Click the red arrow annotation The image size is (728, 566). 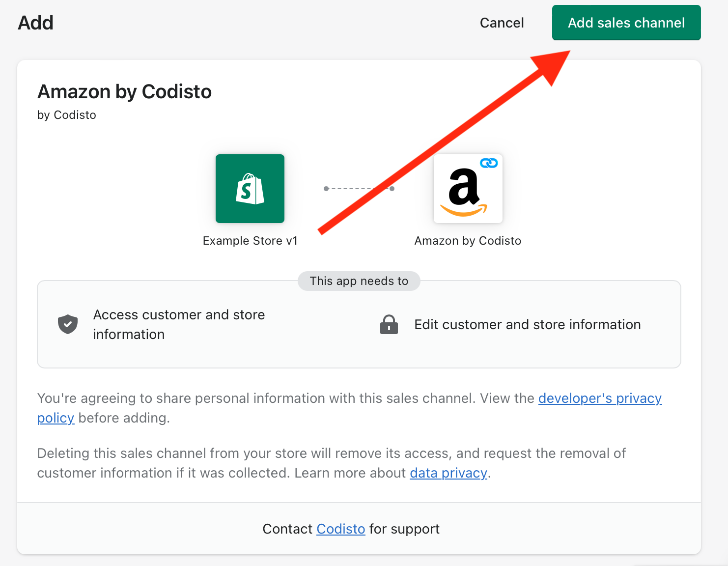point(444,142)
